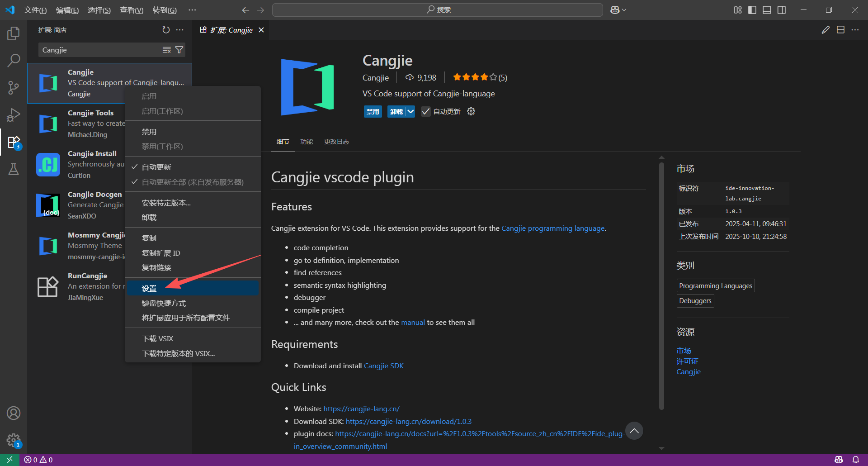Image resolution: width=868 pixels, height=466 pixels.
Task: Switch to the 更改日志 tab
Action: pyautogui.click(x=336, y=142)
